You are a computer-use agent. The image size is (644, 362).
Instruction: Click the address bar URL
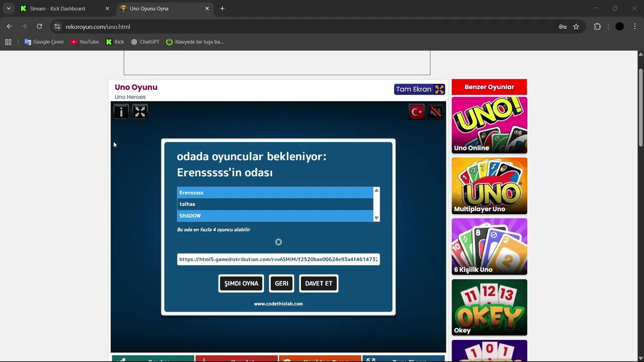98,27
